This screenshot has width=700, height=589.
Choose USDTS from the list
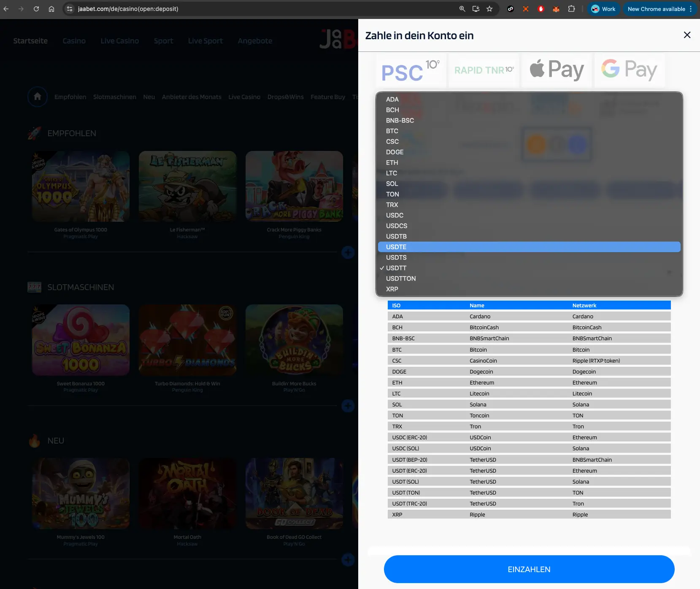(x=529, y=258)
